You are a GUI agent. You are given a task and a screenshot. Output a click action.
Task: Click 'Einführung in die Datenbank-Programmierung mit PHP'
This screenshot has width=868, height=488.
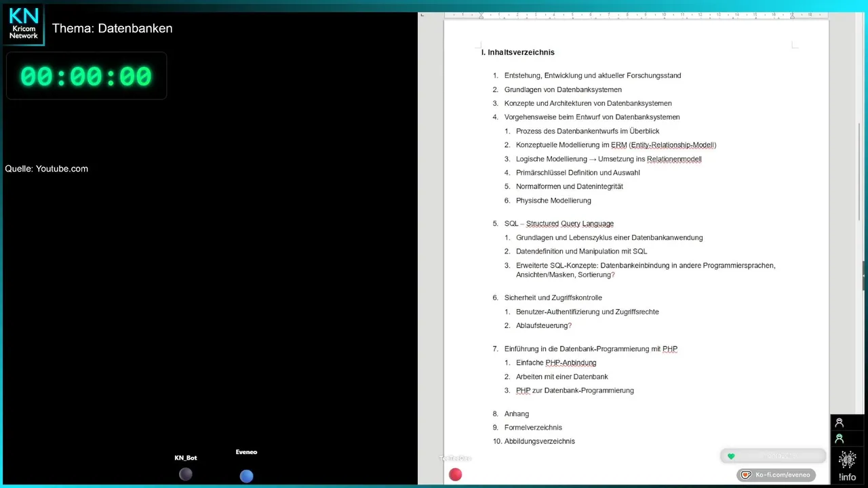(x=591, y=349)
